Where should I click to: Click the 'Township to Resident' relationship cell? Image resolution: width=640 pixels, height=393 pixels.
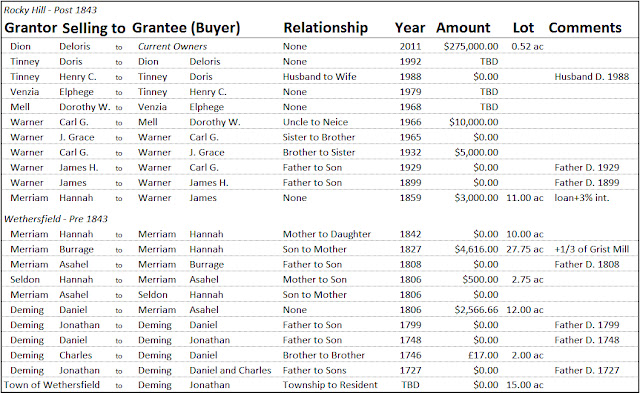[330, 385]
